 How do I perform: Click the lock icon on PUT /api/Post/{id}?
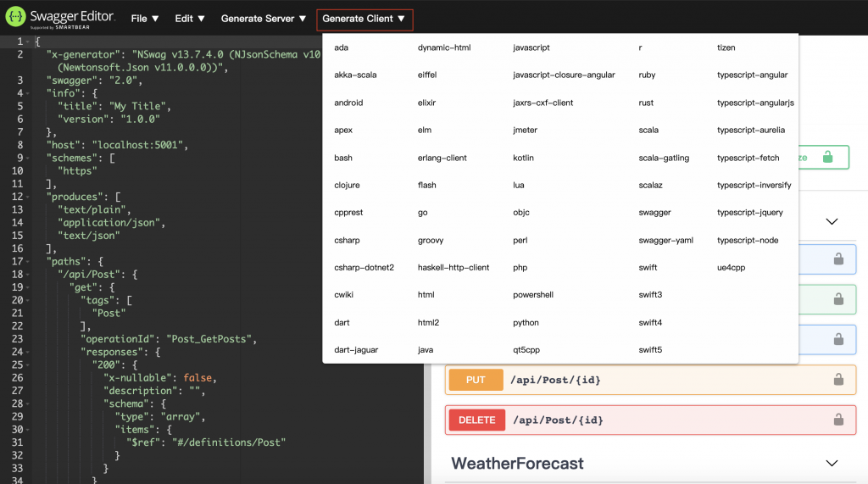[x=838, y=380]
